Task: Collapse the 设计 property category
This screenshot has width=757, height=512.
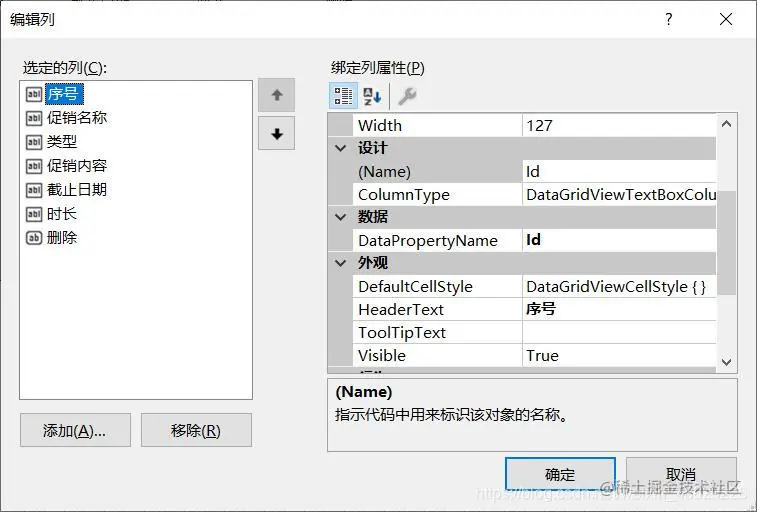Action: (x=341, y=148)
